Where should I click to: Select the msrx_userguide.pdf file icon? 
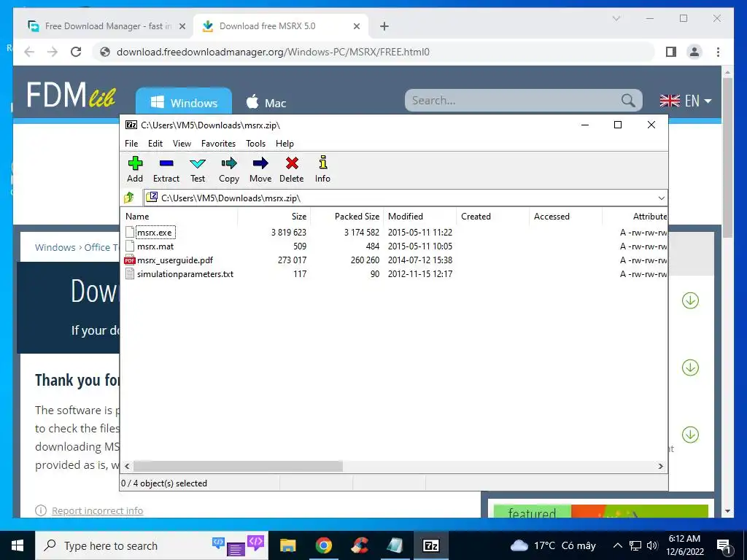pyautogui.click(x=130, y=260)
